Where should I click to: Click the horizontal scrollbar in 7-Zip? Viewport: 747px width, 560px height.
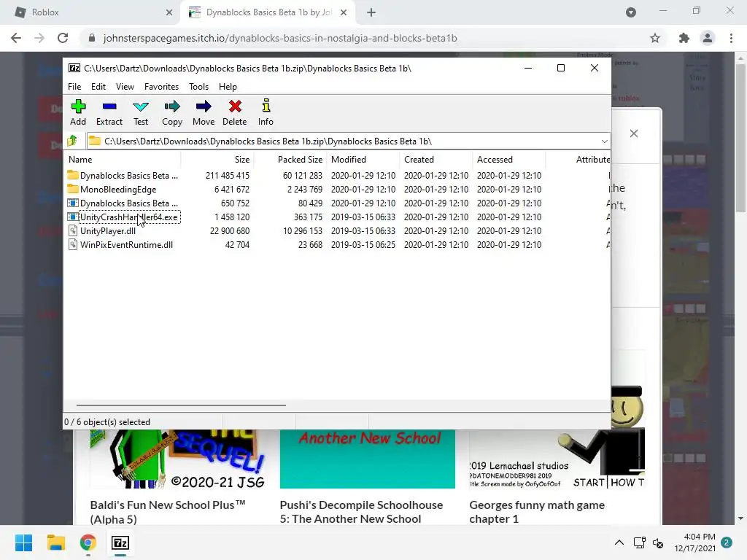(181, 405)
